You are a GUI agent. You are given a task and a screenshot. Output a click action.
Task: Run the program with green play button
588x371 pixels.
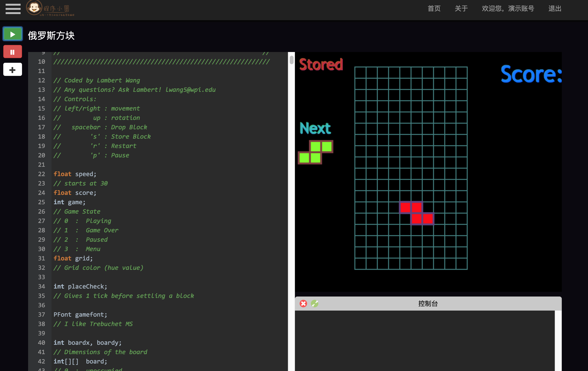click(13, 34)
